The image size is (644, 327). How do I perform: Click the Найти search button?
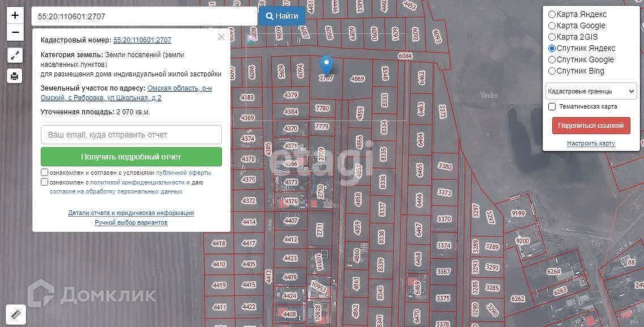click(282, 16)
